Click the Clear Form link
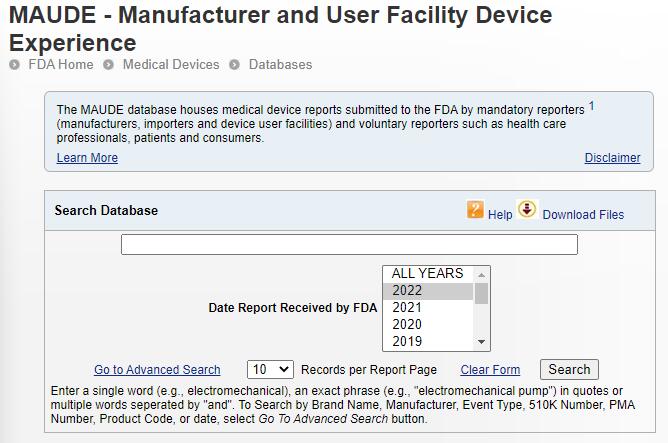Screen dimensions: 668x443 [490, 370]
